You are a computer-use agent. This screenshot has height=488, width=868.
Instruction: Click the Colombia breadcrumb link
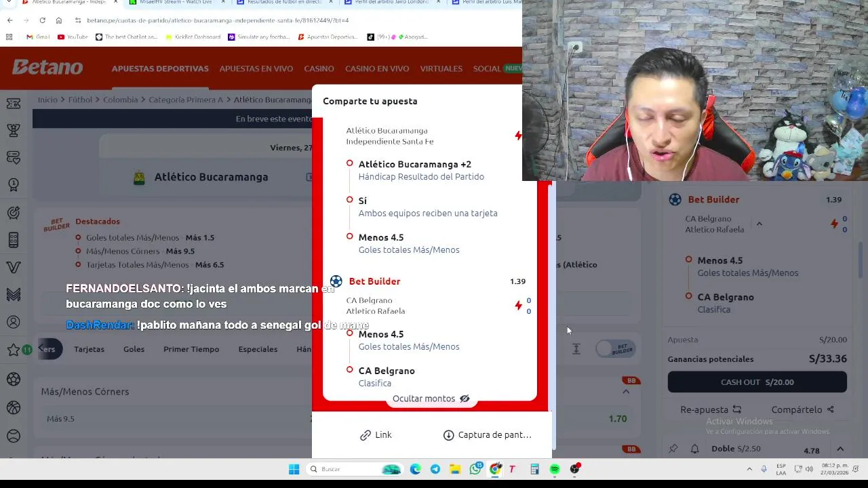tap(120, 100)
